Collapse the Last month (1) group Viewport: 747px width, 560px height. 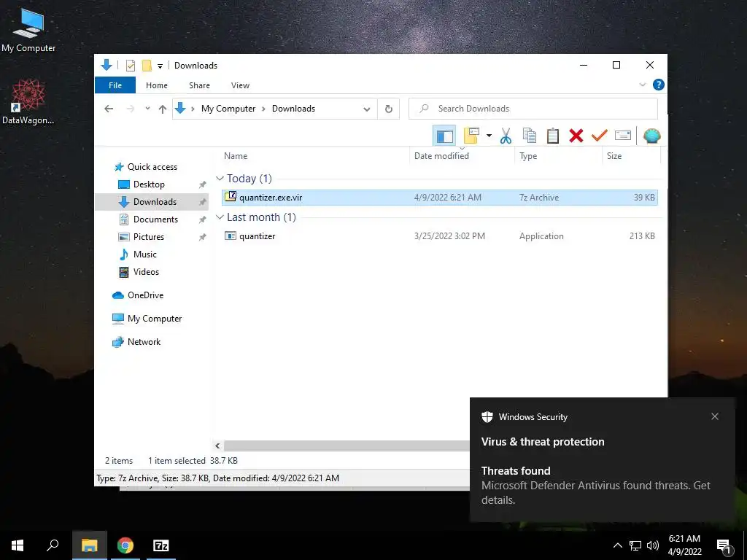(220, 217)
